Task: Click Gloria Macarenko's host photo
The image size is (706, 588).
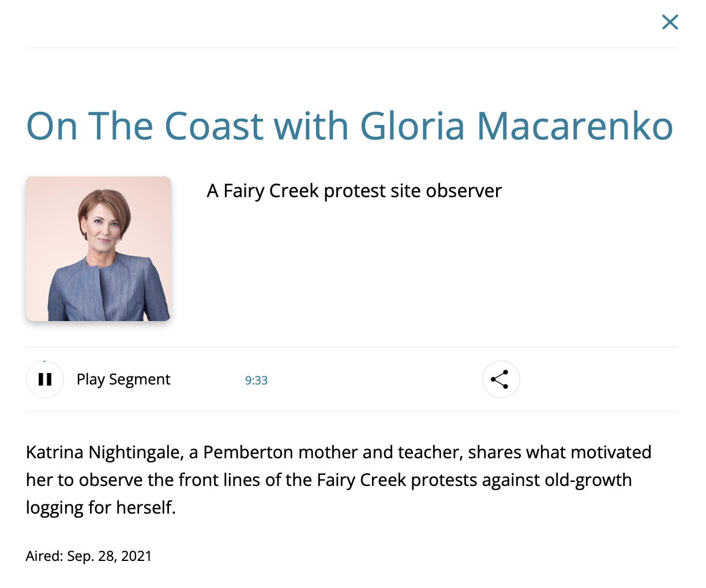Action: [x=98, y=248]
